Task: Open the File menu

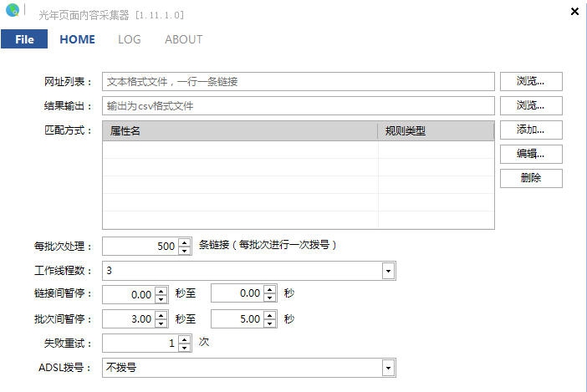Action: 24,39
